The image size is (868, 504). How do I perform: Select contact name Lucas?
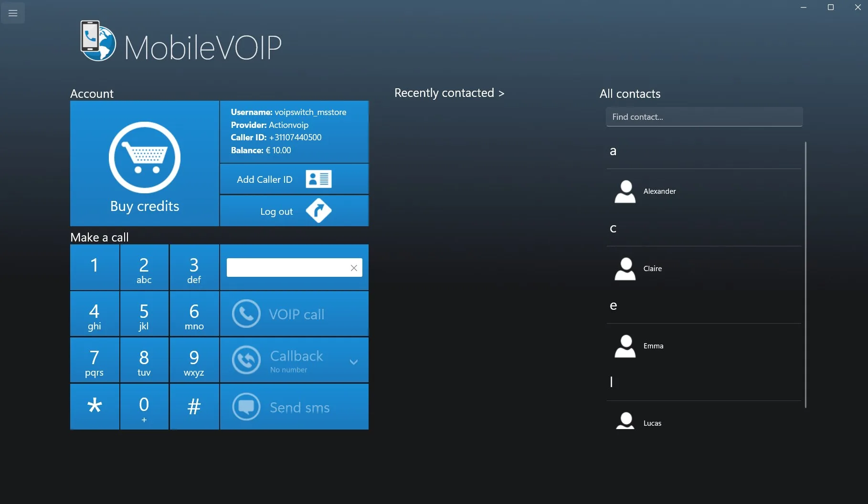(x=652, y=423)
